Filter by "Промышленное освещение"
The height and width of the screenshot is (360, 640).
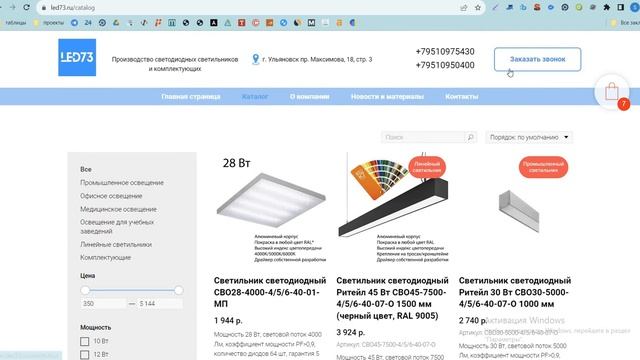[x=122, y=182]
